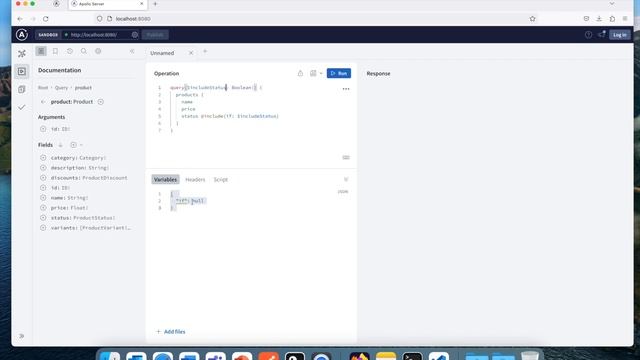Switch to the Headers tab
Image resolution: width=640 pixels, height=360 pixels.
point(195,180)
